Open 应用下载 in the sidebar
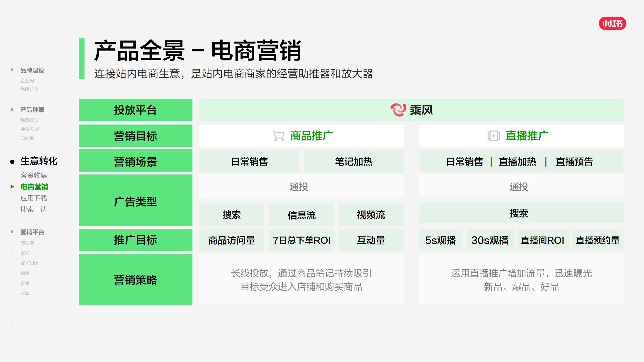 [34, 198]
